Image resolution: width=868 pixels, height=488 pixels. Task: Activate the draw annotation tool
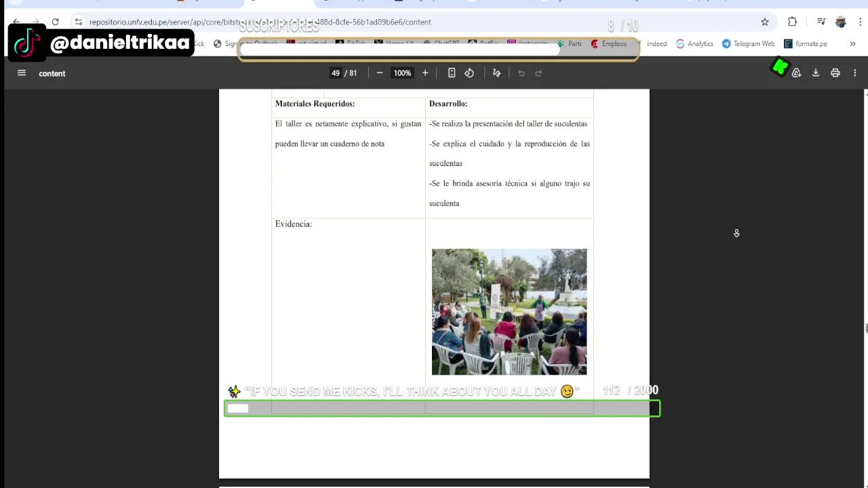496,73
